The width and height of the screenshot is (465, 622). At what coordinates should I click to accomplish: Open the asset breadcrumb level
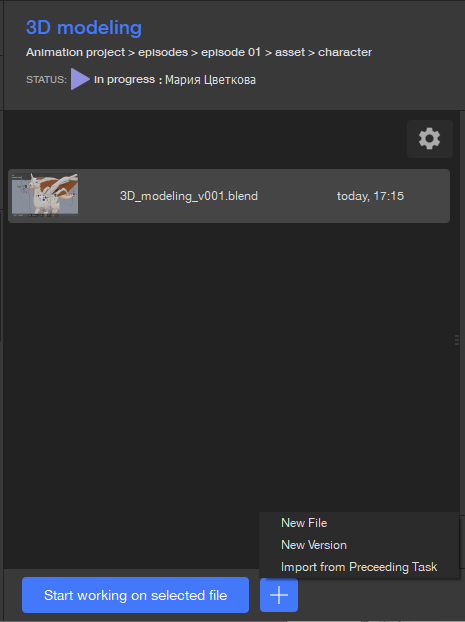tap(290, 52)
